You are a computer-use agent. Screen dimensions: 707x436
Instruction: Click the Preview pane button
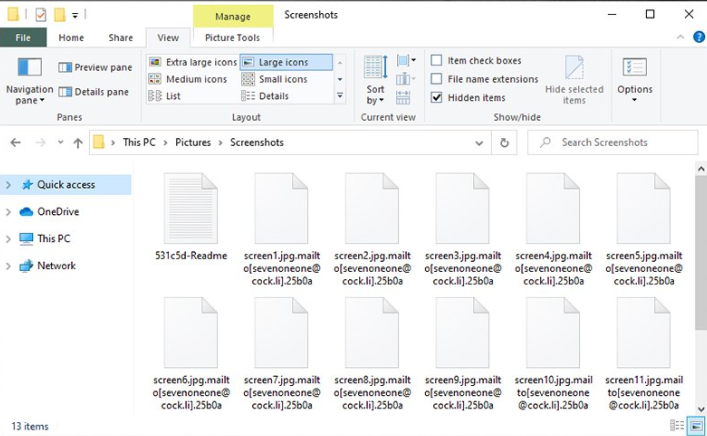(95, 68)
